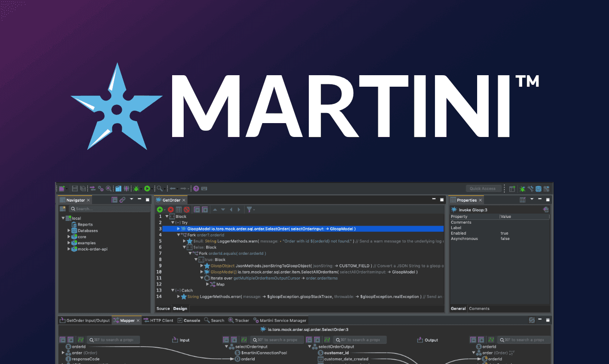Click the Forward navigation arrow
609x364 pixels.
(x=183, y=189)
